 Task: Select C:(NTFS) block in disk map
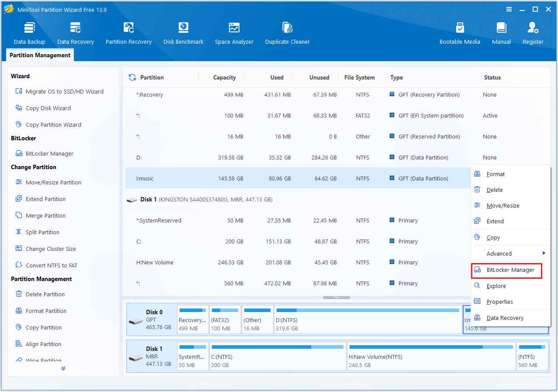tap(277, 356)
